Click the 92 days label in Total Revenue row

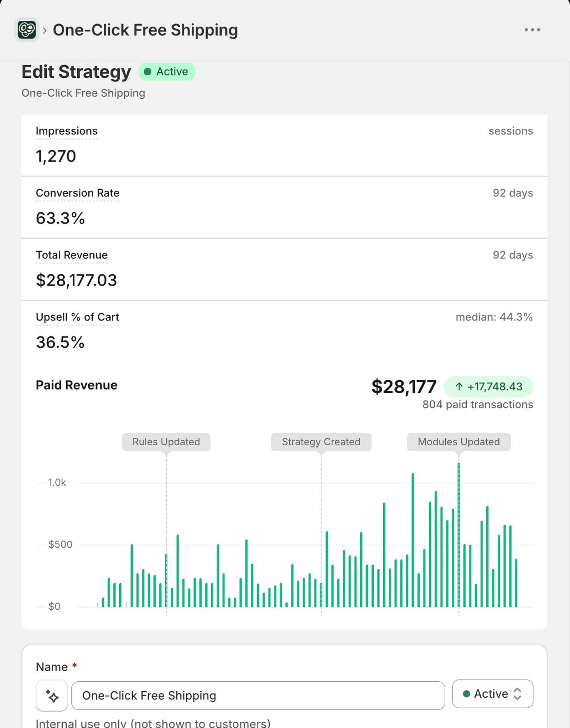(513, 255)
